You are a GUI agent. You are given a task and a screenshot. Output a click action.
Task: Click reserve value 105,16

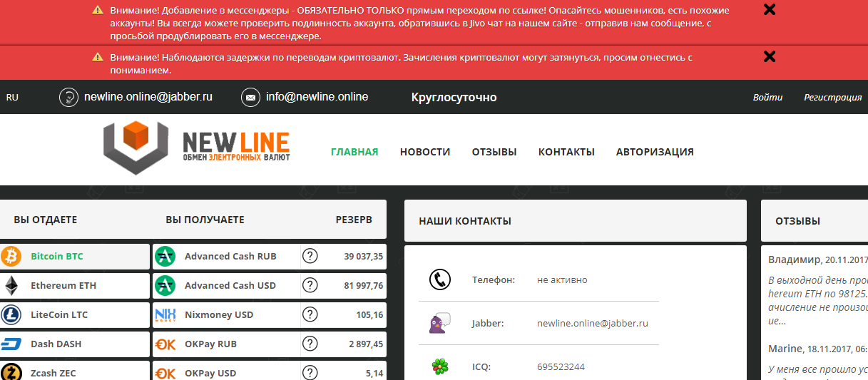369,315
